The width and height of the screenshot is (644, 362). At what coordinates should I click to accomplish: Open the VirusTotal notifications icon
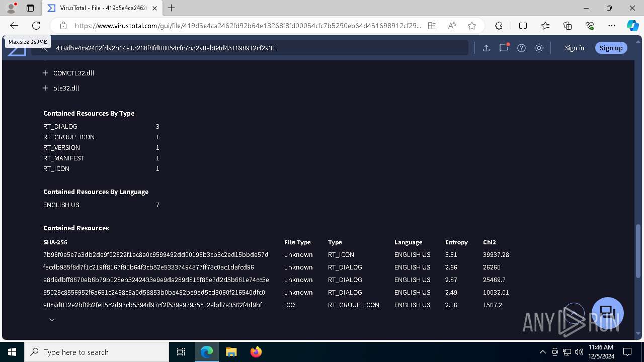click(x=504, y=48)
